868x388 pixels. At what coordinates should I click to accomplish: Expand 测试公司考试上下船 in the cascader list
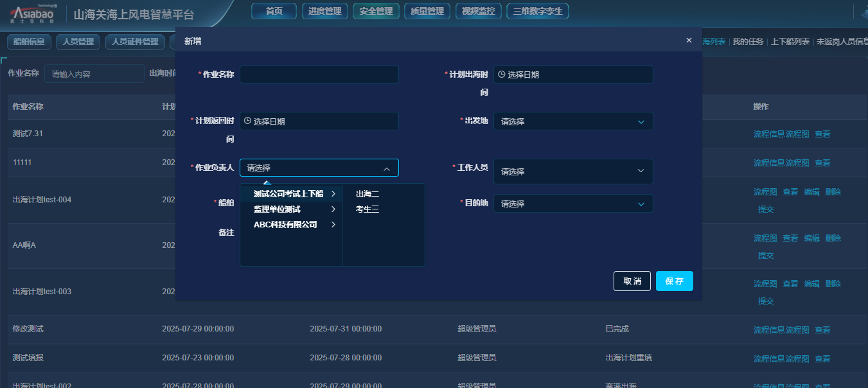point(291,193)
